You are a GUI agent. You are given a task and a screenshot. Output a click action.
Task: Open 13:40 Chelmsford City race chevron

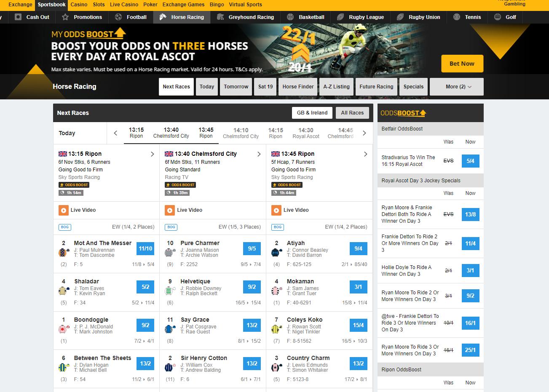259,154
